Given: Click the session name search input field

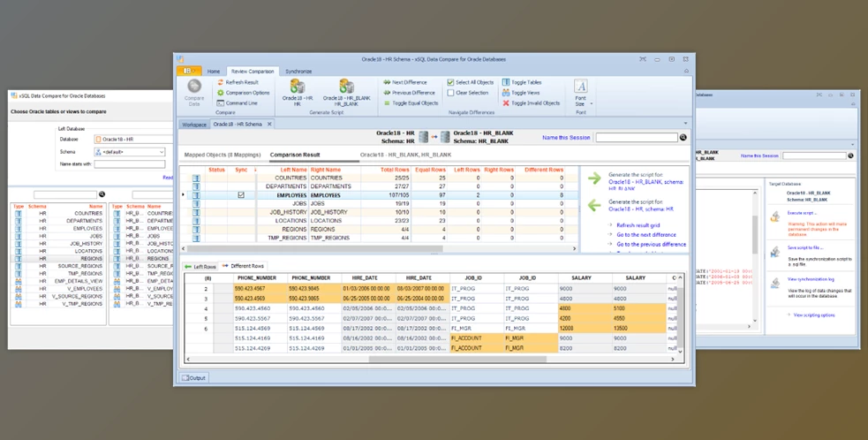Looking at the screenshot, I should pyautogui.click(x=637, y=138).
